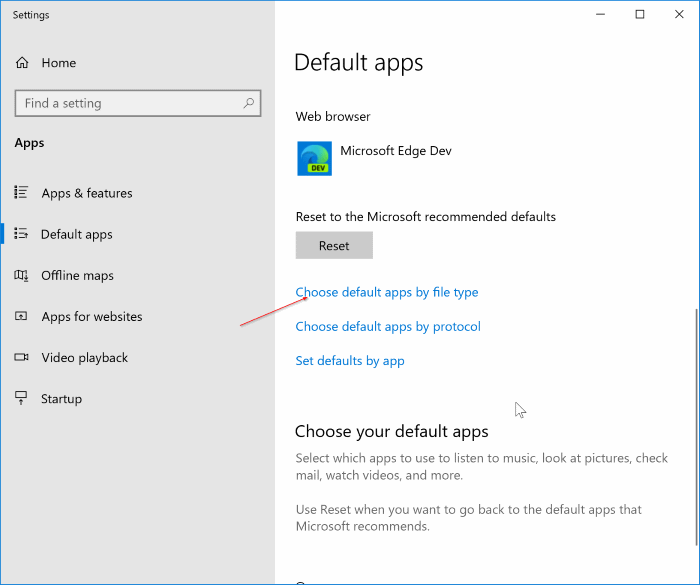Maximize the Settings window
The width and height of the screenshot is (700, 585).
[x=640, y=14]
